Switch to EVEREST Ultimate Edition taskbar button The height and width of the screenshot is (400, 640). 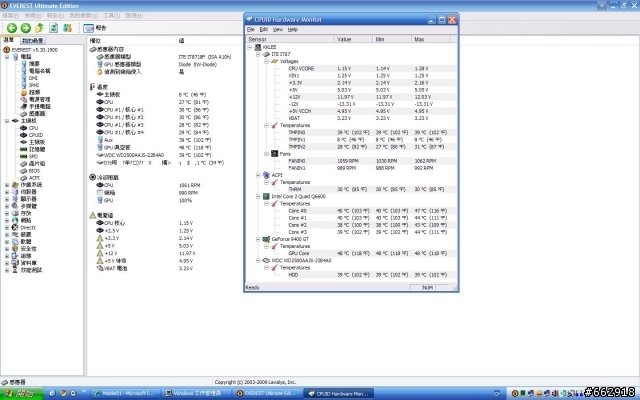(x=268, y=393)
